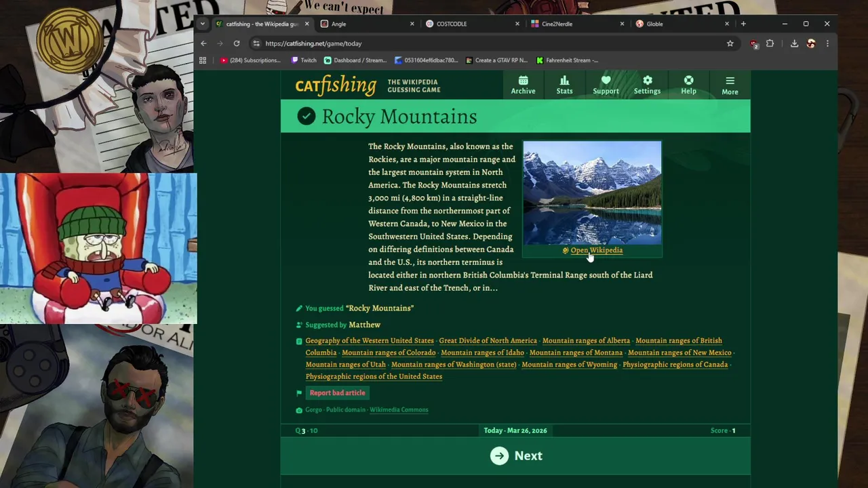
Task: Open Mountain ranges of Utah category
Action: click(x=345, y=365)
